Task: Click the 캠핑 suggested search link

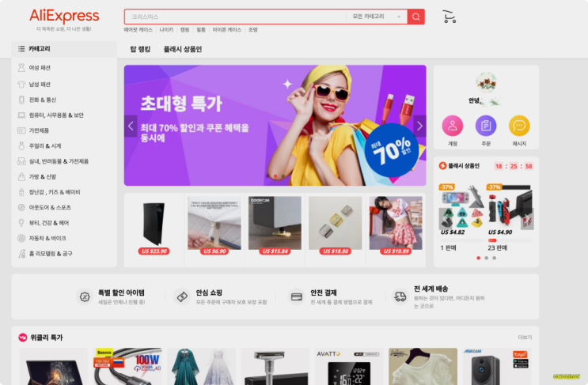Action: (x=184, y=29)
